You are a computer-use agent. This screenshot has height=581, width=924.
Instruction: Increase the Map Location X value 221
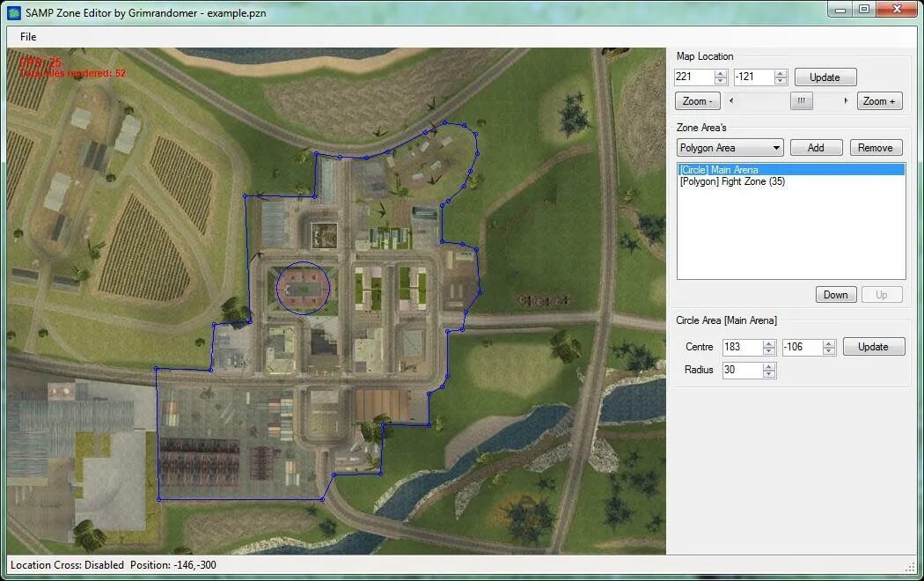click(721, 73)
